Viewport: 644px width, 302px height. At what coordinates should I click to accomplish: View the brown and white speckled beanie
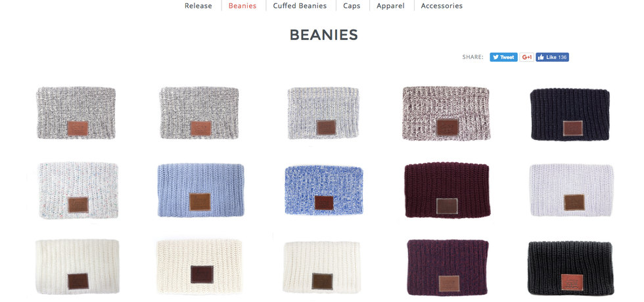(446, 113)
